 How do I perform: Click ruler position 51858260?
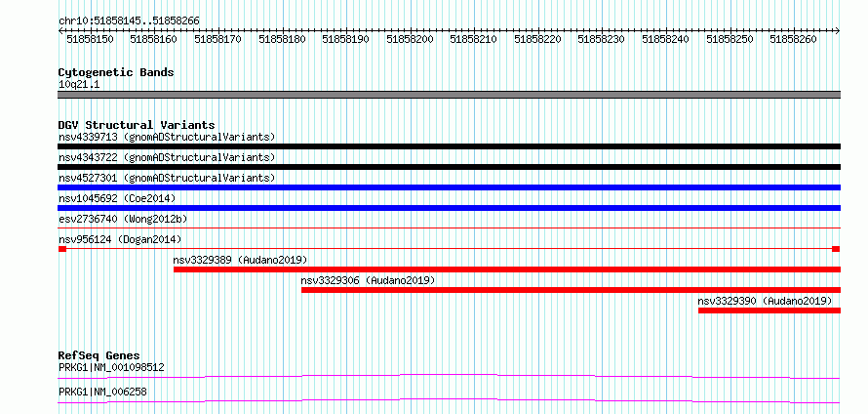pos(794,39)
